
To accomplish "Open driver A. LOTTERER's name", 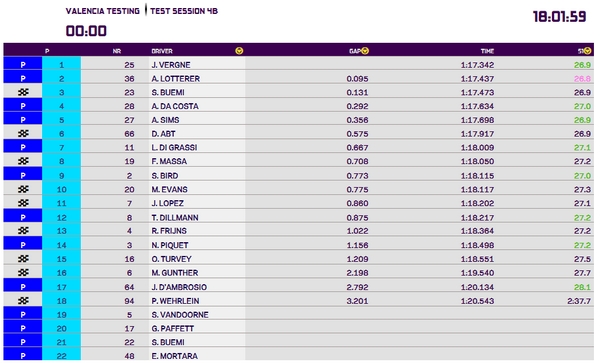I will (176, 78).
